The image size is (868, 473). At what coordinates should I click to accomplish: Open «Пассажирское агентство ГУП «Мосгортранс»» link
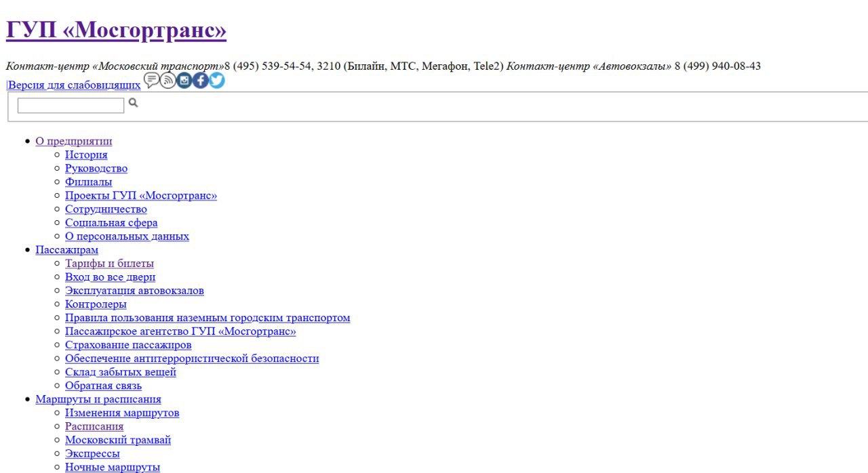tap(180, 331)
